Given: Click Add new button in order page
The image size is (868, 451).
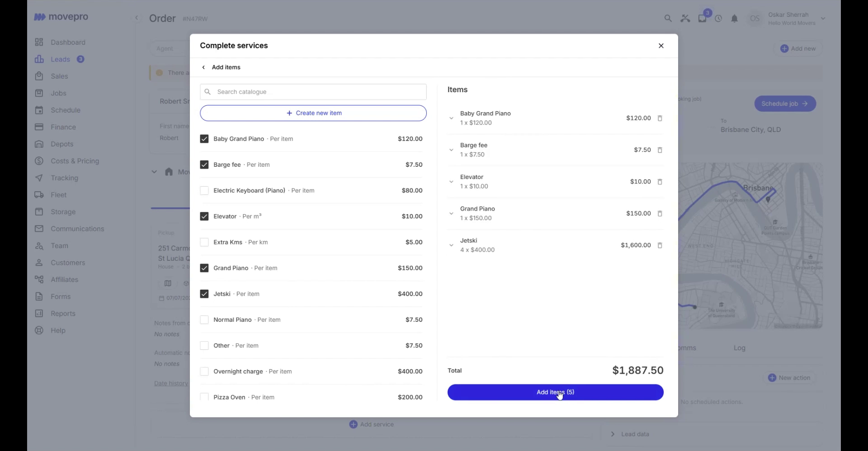Looking at the screenshot, I should (798, 48).
